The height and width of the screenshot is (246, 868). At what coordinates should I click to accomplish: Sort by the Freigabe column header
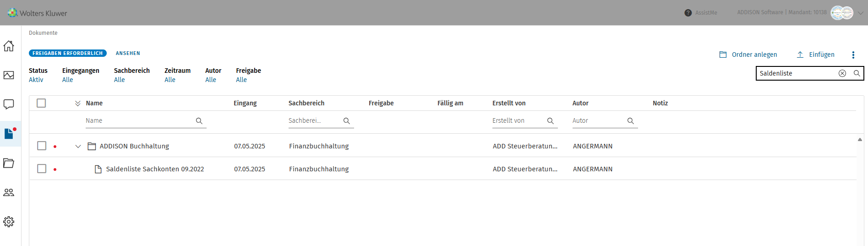click(x=381, y=103)
